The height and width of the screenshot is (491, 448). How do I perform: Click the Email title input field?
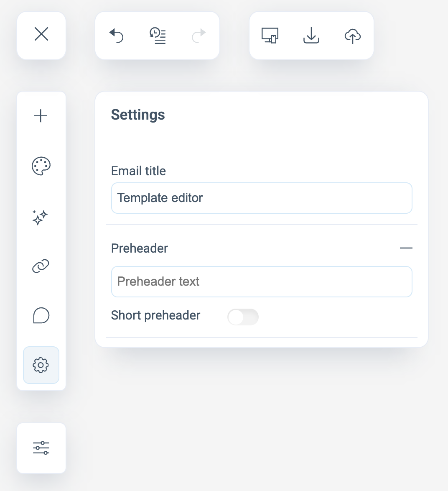coord(262,198)
